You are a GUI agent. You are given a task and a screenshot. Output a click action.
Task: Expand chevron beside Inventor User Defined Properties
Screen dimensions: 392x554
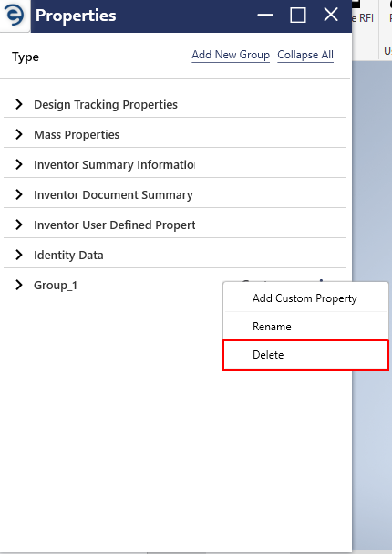[19, 225]
